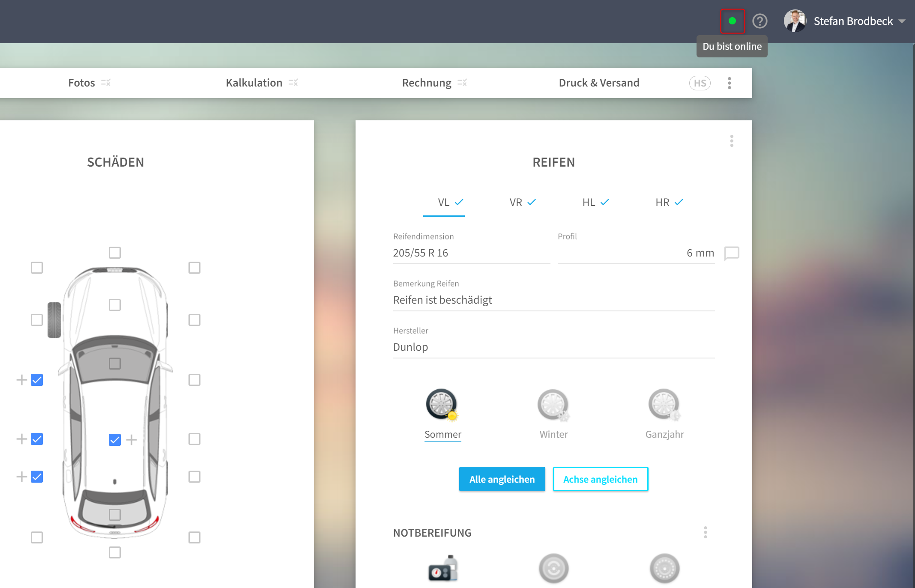Select the Ganzjahr tire type icon
The height and width of the screenshot is (588, 915).
664,405
